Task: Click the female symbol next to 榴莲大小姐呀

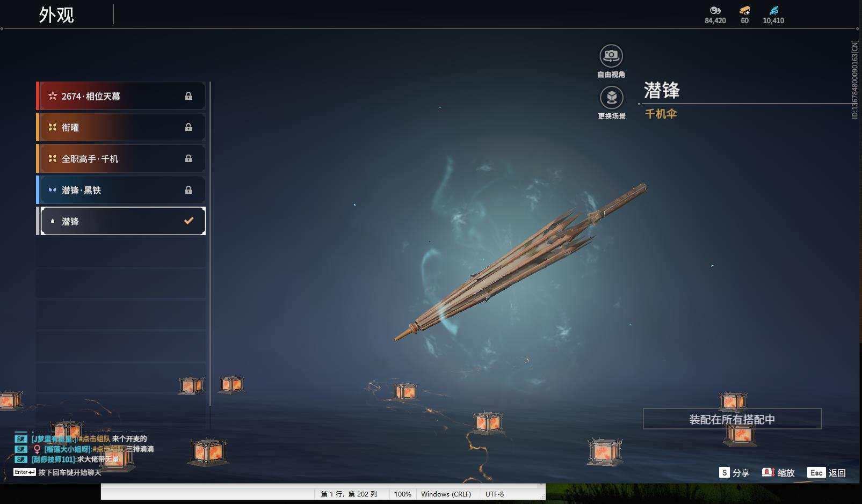Action: pyautogui.click(x=37, y=449)
